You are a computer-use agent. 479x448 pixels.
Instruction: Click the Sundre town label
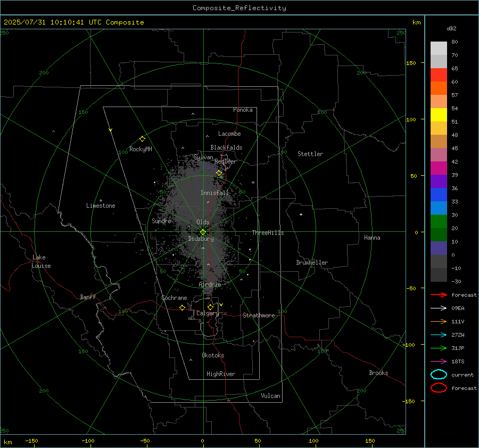pyautogui.click(x=161, y=221)
